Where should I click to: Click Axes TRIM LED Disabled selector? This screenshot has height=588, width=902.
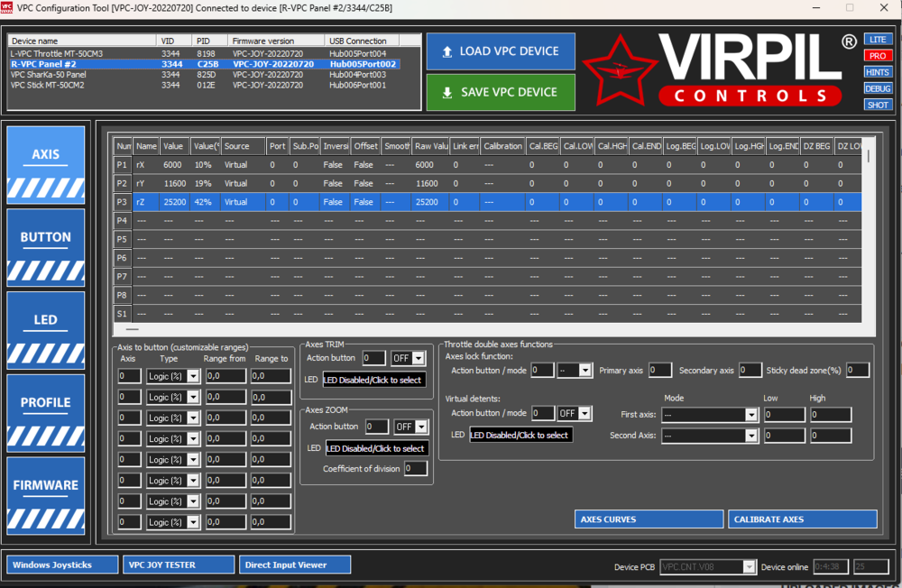coord(374,380)
